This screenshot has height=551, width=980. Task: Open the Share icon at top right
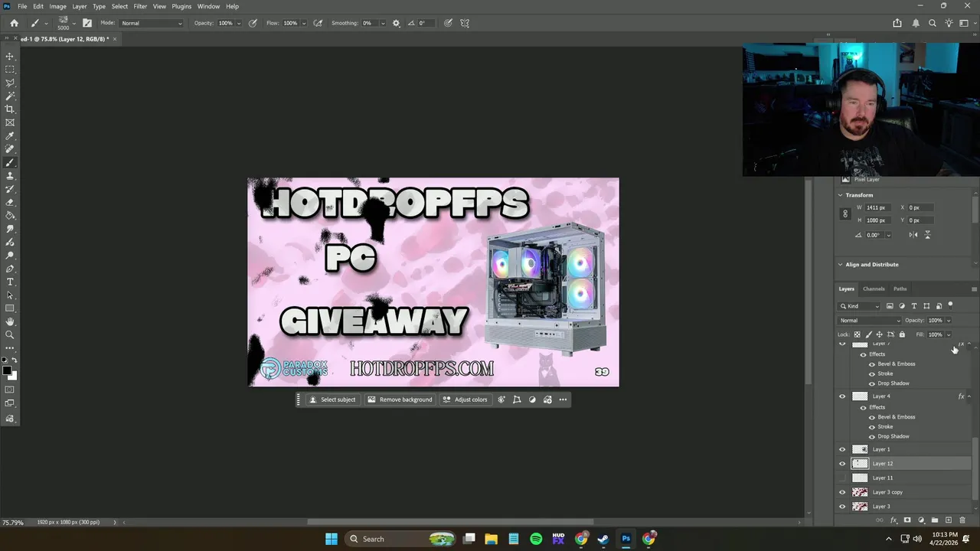pos(897,23)
